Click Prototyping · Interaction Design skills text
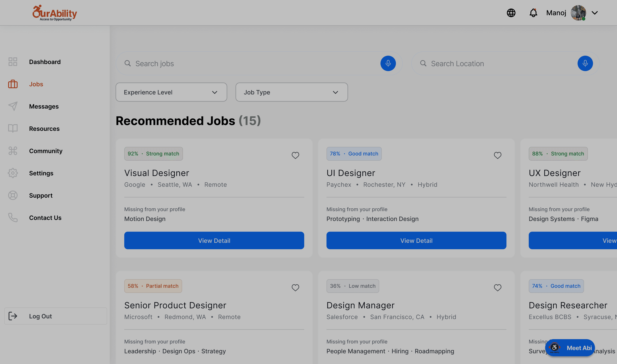617x364 pixels. click(x=373, y=219)
